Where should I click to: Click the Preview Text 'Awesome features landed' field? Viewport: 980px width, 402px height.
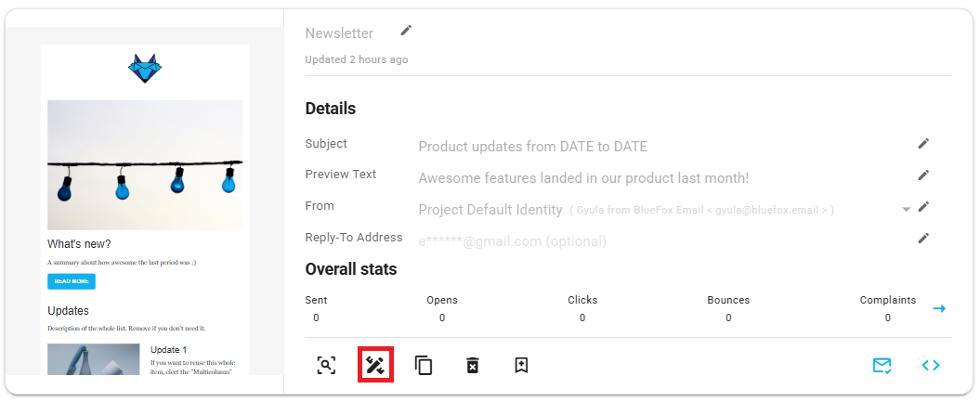[583, 178]
